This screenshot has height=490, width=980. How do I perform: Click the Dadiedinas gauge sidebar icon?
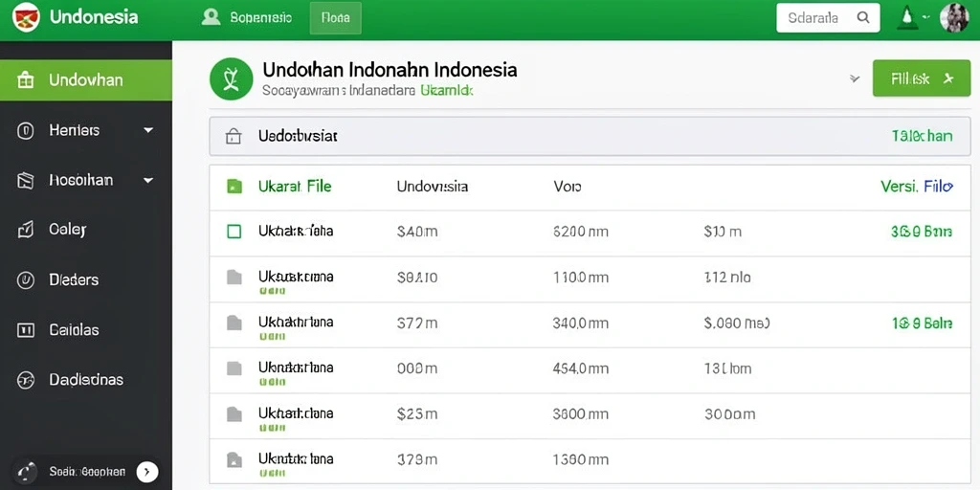pos(26,380)
